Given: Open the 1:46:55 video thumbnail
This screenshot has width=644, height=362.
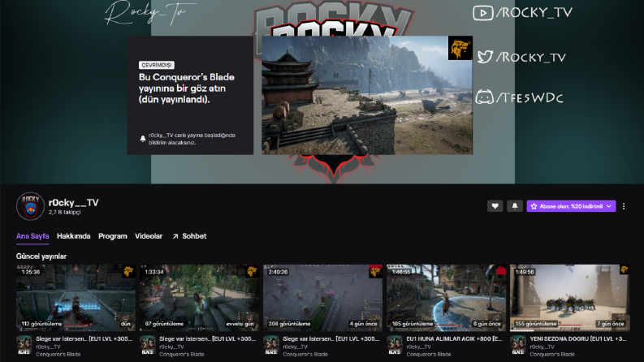Looking at the screenshot, I should click(446, 298).
